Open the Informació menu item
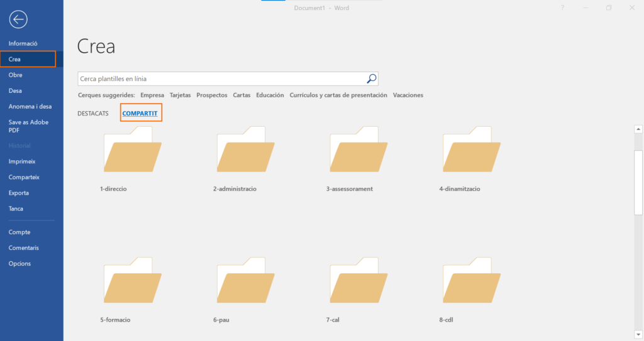644x341 pixels. coord(23,43)
